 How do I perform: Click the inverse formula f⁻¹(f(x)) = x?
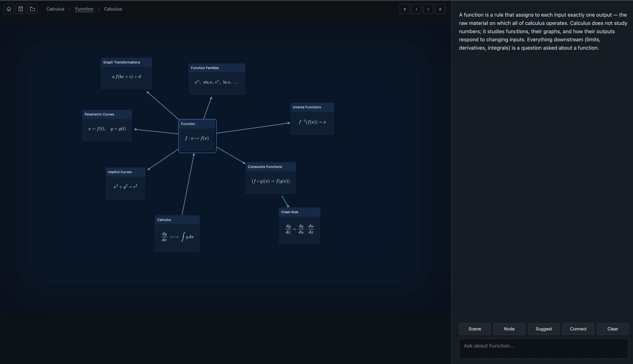312,122
